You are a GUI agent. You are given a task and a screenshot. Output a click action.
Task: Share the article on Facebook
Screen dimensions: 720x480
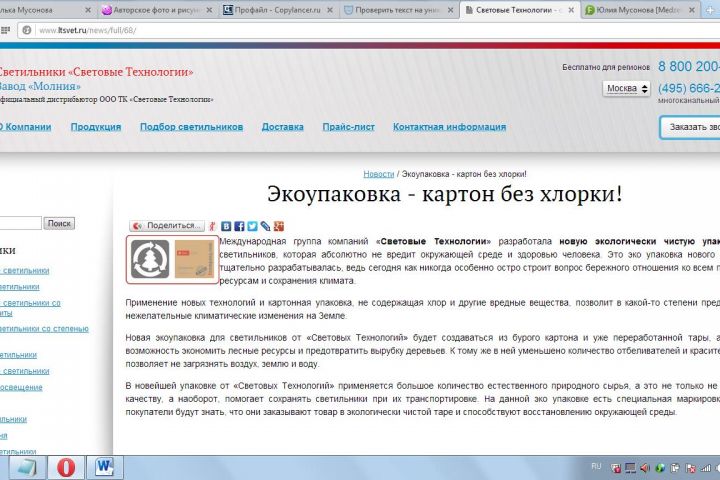[239, 226]
